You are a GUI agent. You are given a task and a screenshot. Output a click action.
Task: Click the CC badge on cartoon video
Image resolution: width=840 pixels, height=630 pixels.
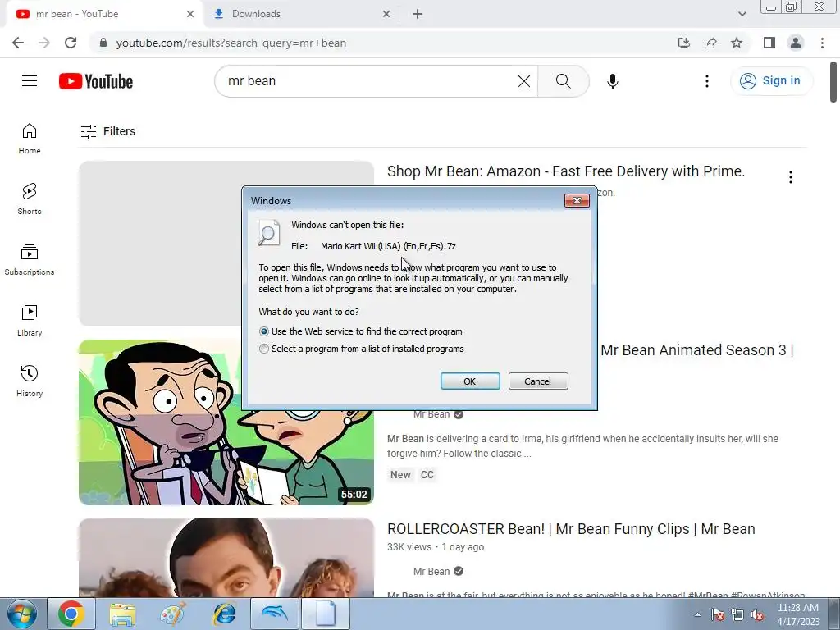pyautogui.click(x=427, y=475)
